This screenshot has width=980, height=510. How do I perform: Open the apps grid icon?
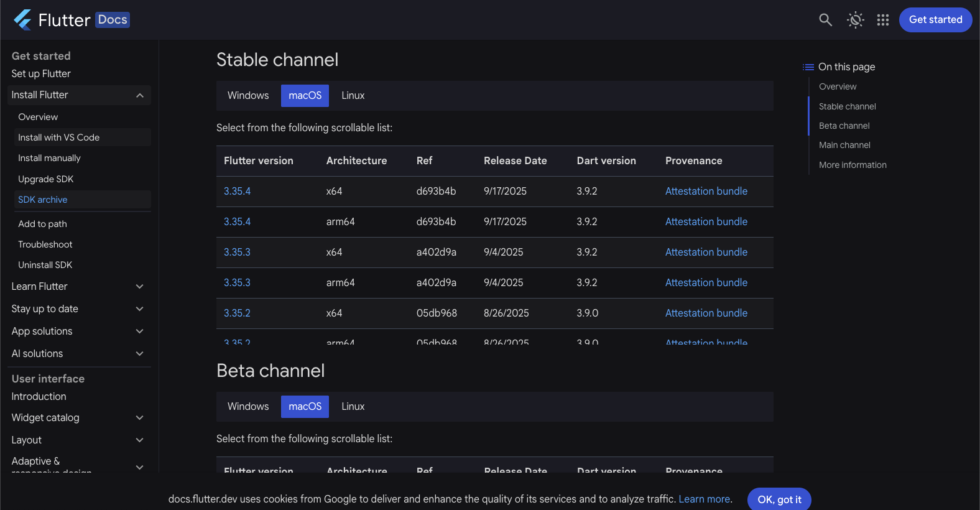click(x=882, y=20)
